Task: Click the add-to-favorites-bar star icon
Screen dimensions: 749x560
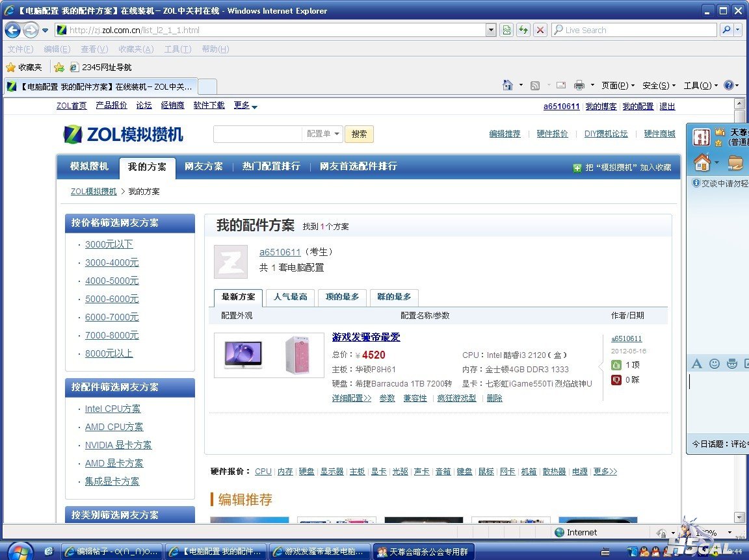Action: (59, 68)
